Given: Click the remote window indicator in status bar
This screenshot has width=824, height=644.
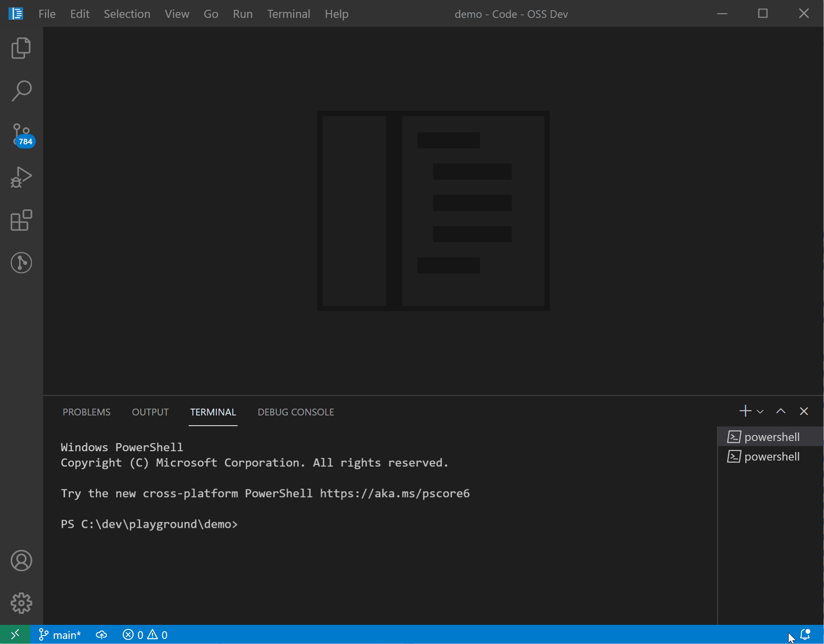Looking at the screenshot, I should point(15,635).
